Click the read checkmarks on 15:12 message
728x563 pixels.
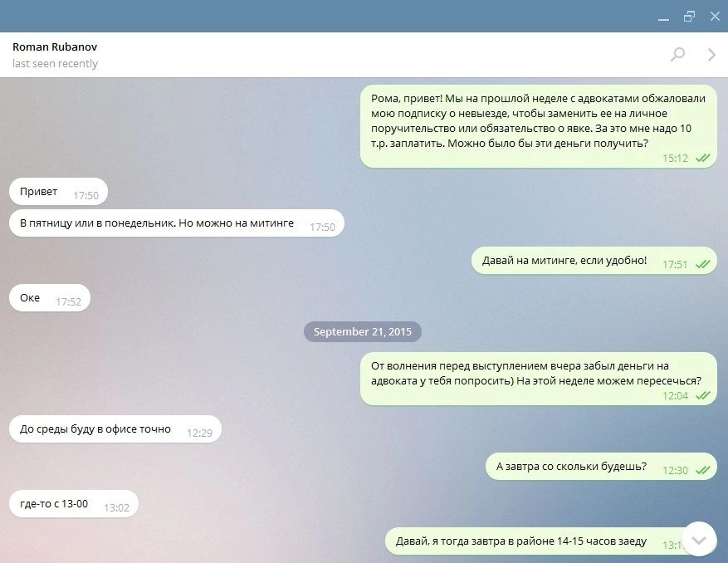point(703,158)
